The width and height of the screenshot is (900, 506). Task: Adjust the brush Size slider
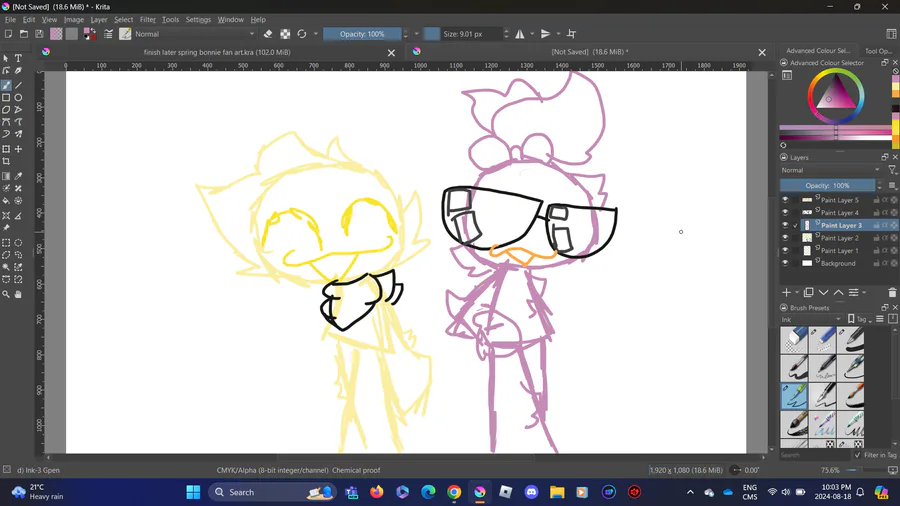(x=465, y=34)
